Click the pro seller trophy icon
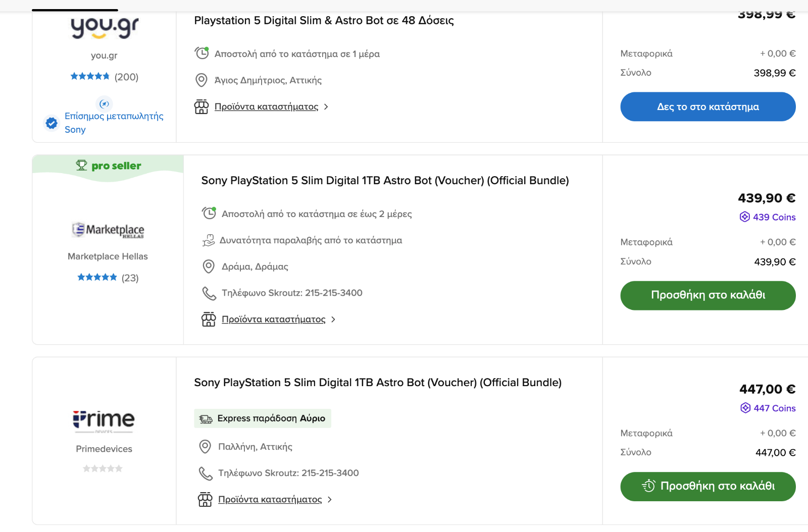The width and height of the screenshot is (808, 532). (81, 165)
